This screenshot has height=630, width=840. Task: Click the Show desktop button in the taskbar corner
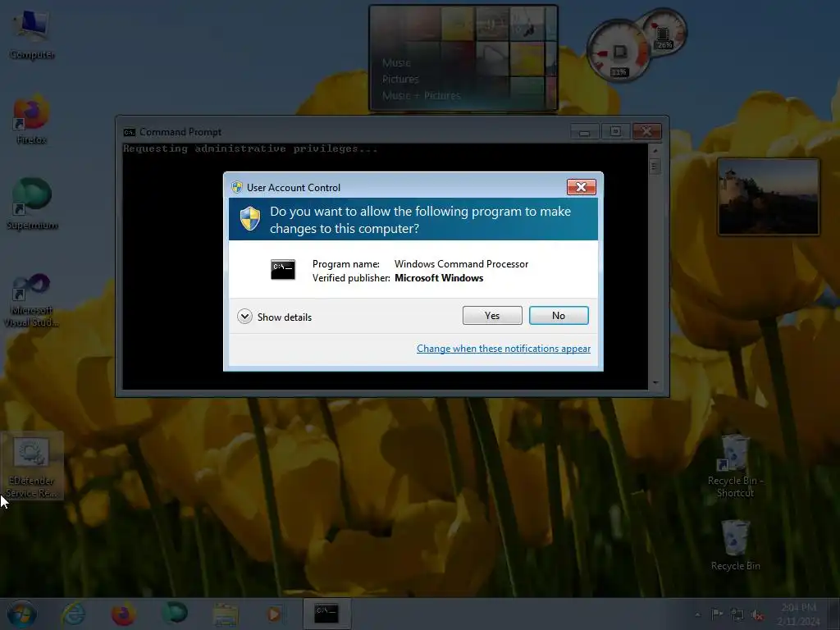[x=834, y=614]
